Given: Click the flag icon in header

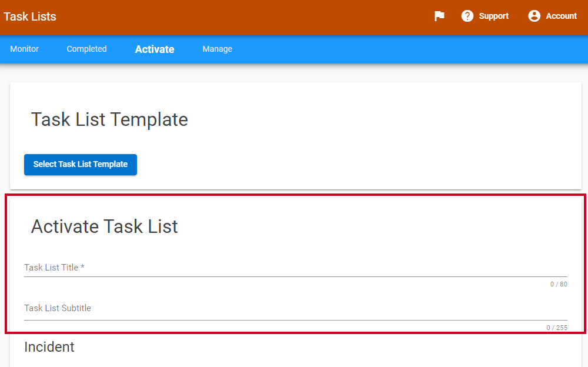Looking at the screenshot, I should 439,16.
